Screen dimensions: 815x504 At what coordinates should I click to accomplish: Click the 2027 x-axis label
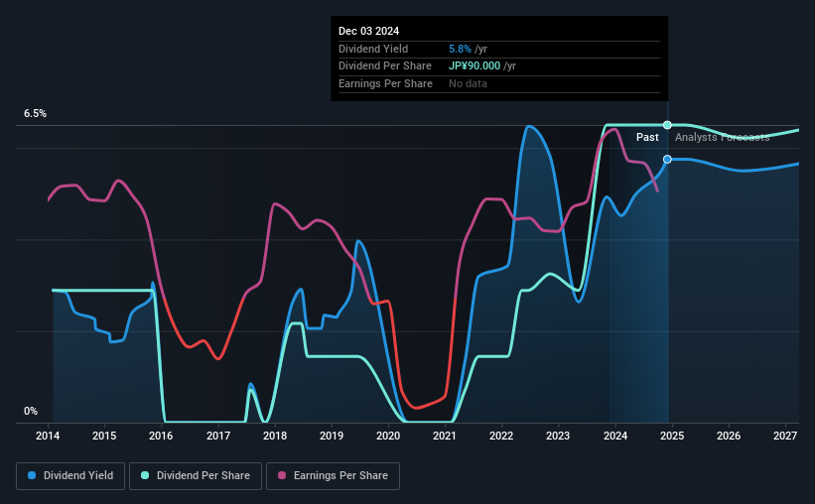point(785,436)
